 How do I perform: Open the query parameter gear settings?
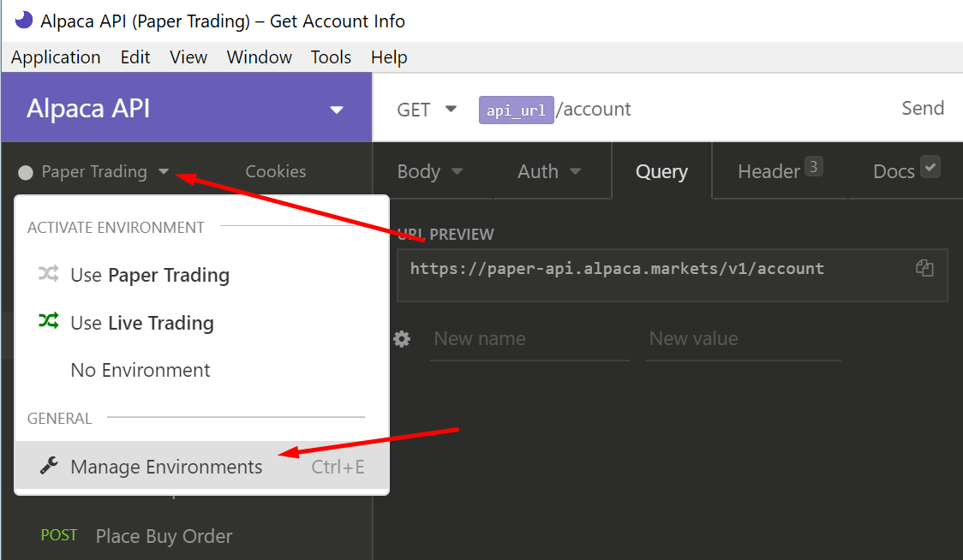pos(402,339)
